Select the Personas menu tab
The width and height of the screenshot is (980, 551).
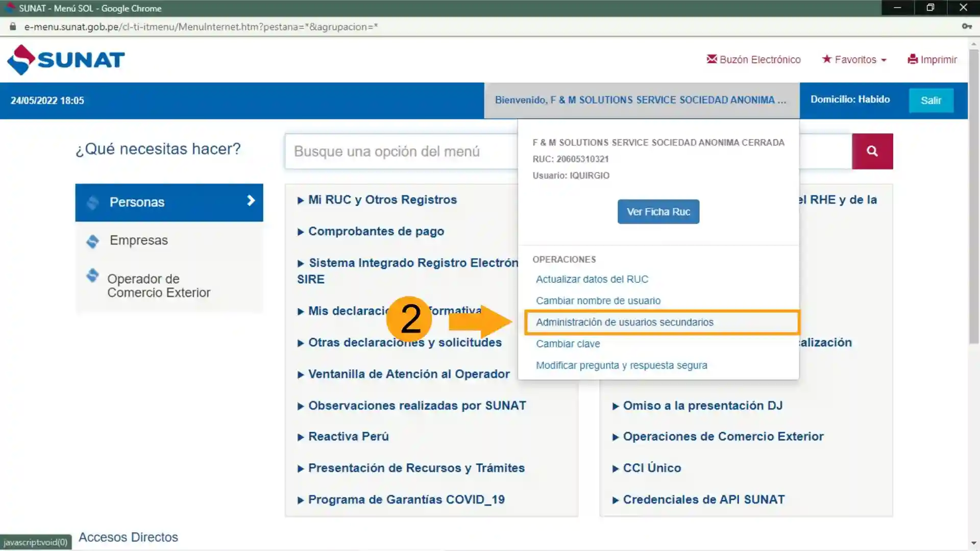click(169, 203)
